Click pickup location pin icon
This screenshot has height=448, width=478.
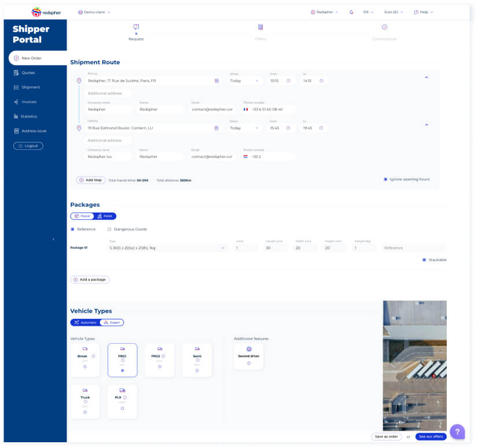(x=79, y=80)
